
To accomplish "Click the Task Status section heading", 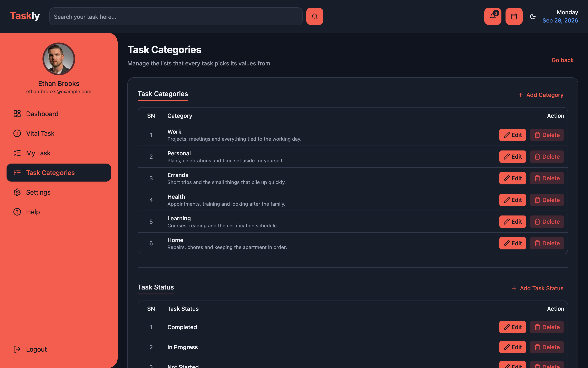I will click(156, 287).
